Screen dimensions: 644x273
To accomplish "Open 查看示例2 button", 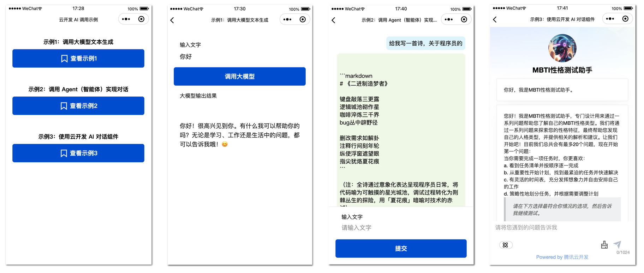I will pos(78,106).
